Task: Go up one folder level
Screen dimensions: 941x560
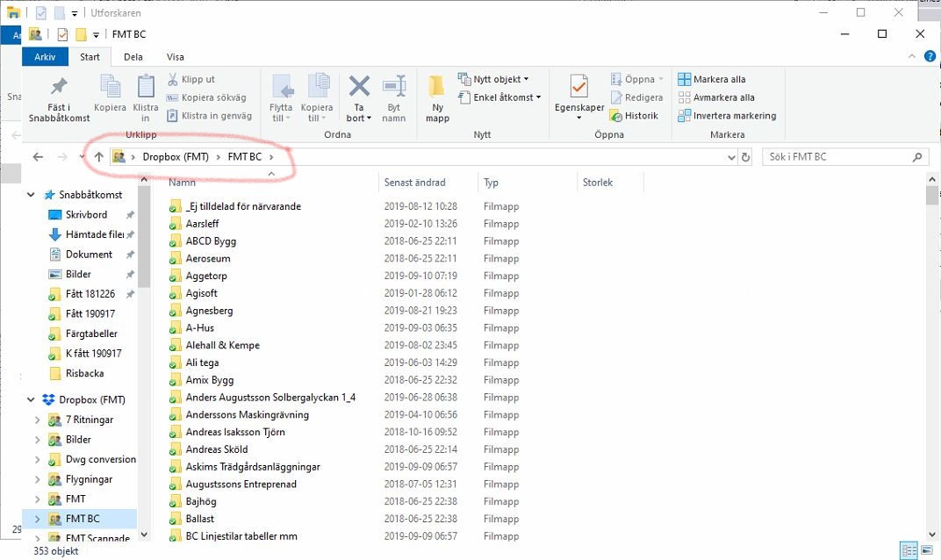Action: pos(99,156)
